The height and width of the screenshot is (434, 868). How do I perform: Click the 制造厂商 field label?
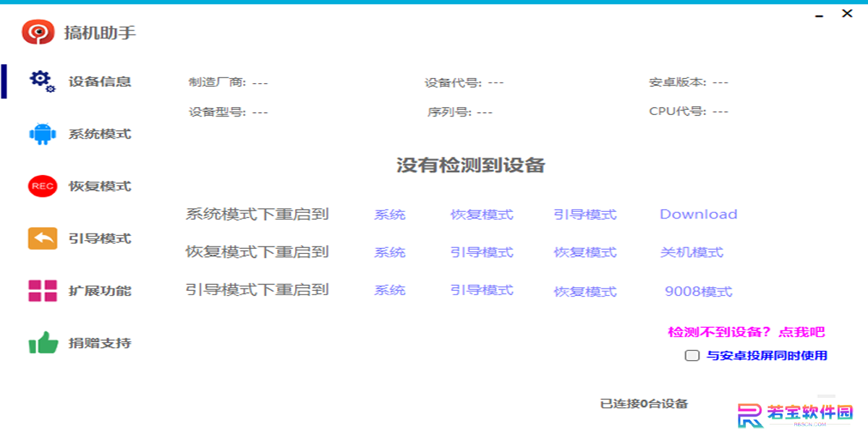217,82
